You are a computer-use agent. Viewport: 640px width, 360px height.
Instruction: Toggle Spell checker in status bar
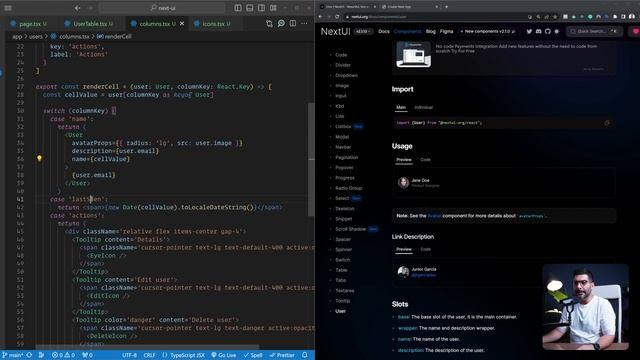coord(253,355)
